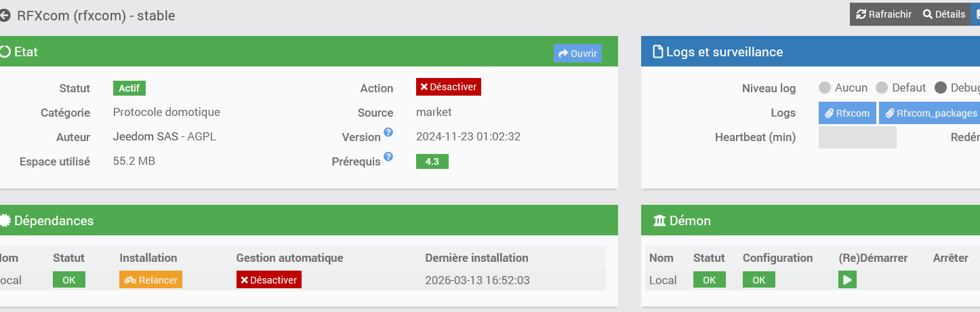Open the Rfxcom log file

pos(847,113)
